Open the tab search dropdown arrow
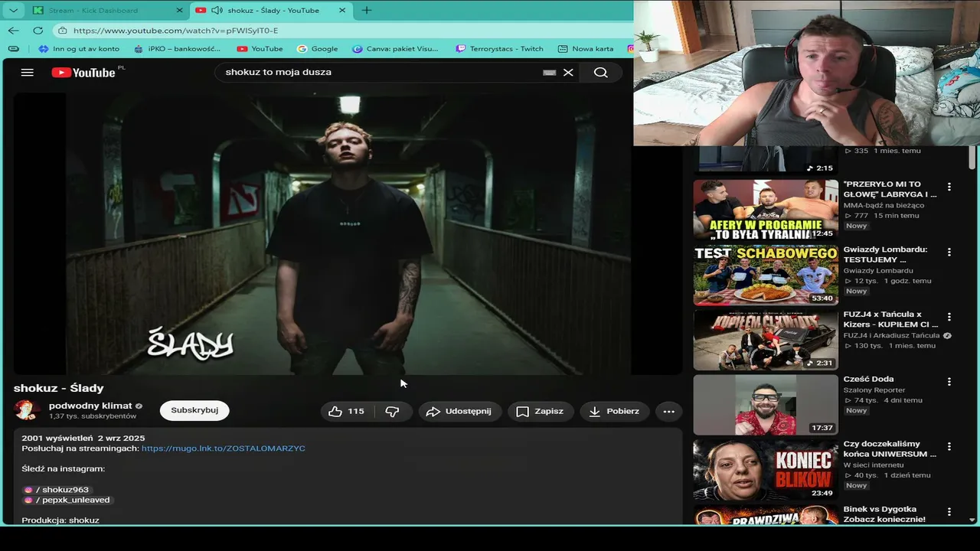980x551 pixels. [x=13, y=10]
